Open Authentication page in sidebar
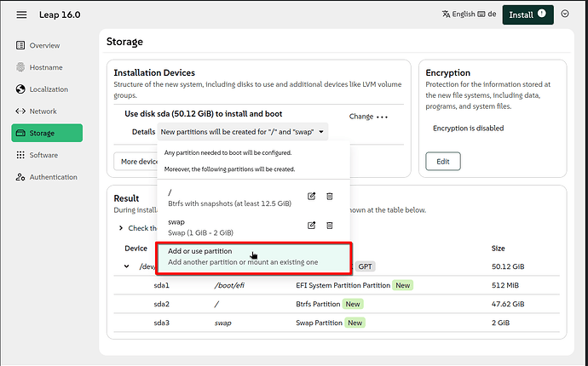The height and width of the screenshot is (366, 588). click(x=53, y=177)
